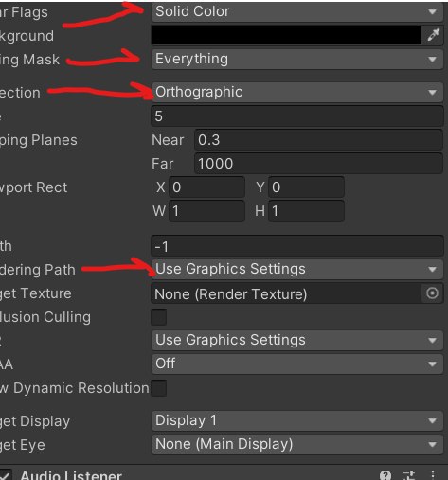448x480 pixels.
Task: Click the Rendering Path property label
Action: point(38,270)
